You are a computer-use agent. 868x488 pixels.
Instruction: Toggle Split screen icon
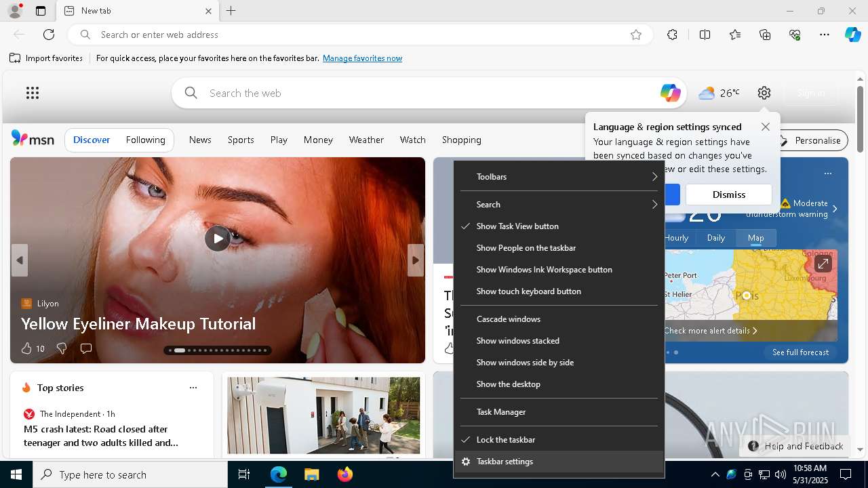point(705,35)
